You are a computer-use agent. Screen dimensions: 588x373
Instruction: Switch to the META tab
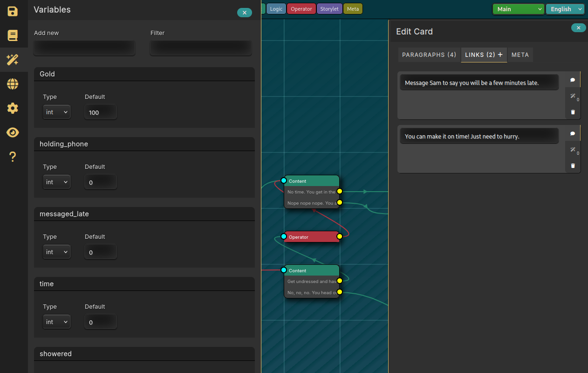pyautogui.click(x=520, y=55)
